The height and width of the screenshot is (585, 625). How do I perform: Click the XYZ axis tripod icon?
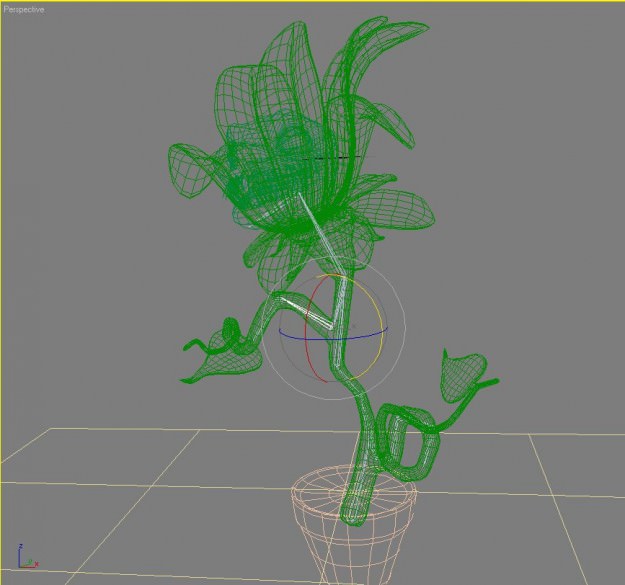[x=28, y=556]
